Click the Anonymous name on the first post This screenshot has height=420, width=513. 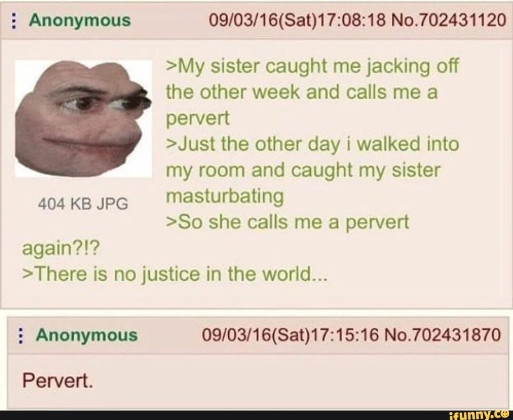point(80,20)
